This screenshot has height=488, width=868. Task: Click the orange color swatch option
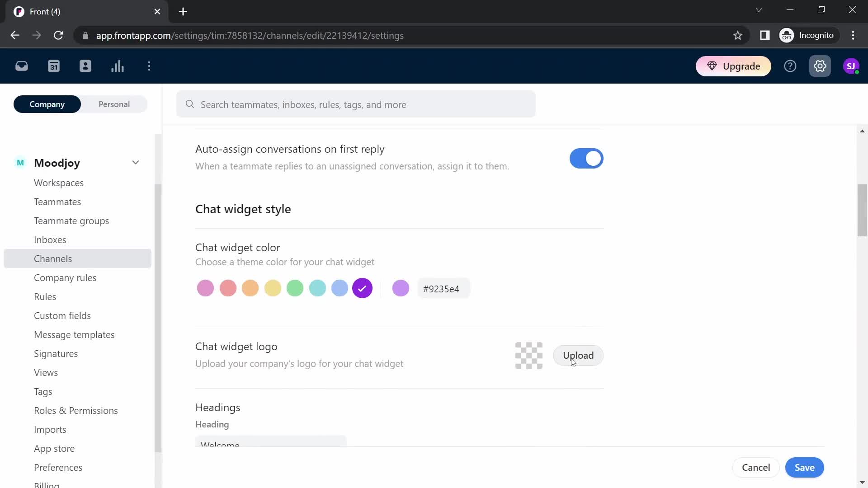click(x=251, y=288)
